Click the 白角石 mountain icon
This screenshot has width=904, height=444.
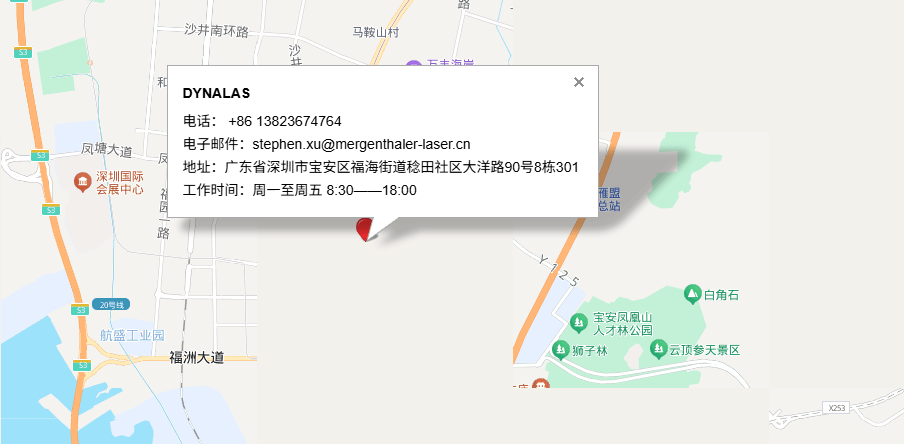click(692, 294)
